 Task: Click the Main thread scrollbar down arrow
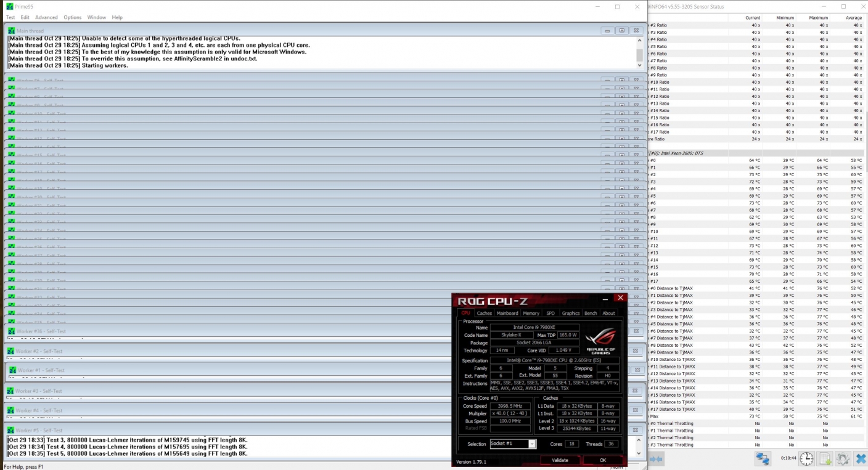640,65
